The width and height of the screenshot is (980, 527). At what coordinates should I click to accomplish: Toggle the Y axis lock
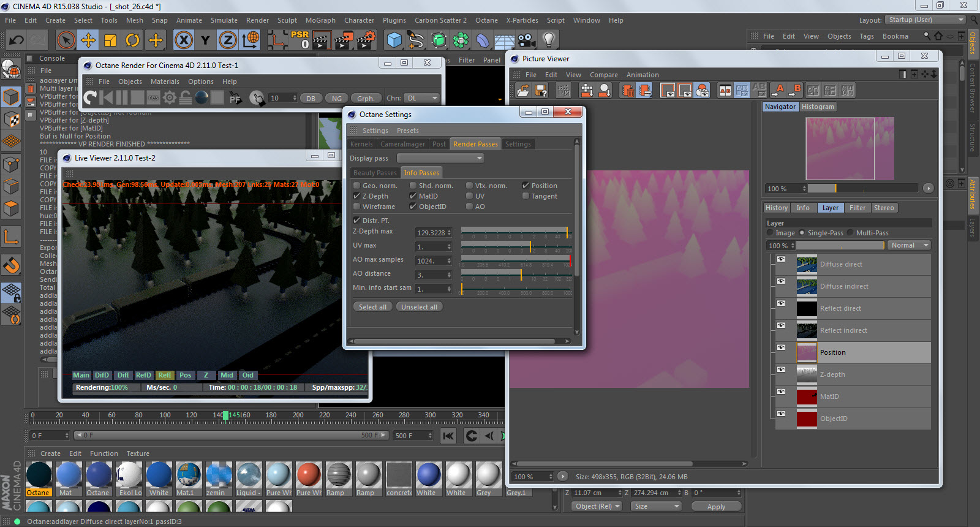[205, 40]
